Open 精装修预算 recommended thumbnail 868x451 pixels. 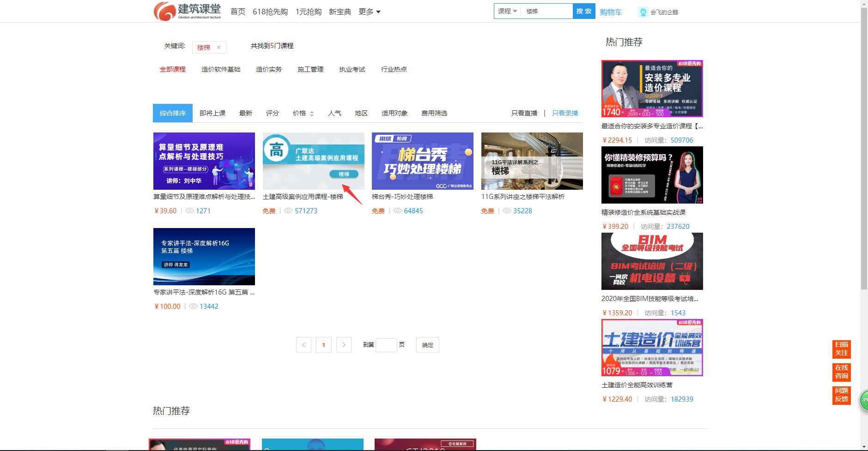pyautogui.click(x=652, y=175)
